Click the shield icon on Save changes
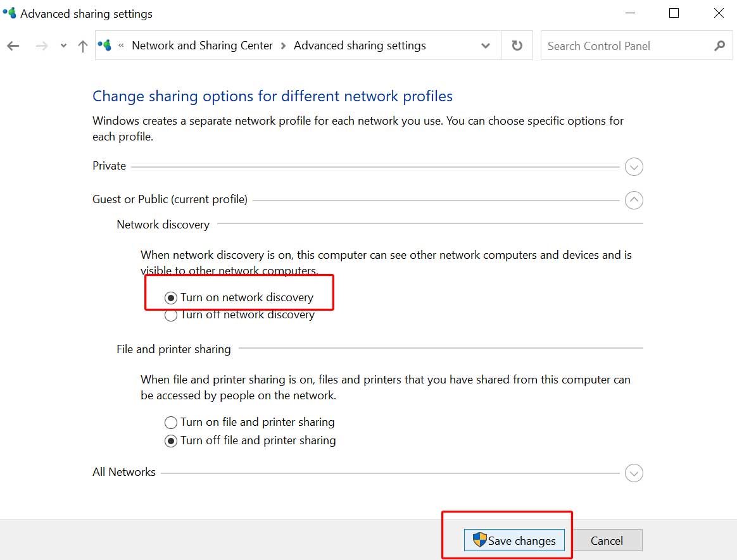The height and width of the screenshot is (560, 737). (479, 539)
